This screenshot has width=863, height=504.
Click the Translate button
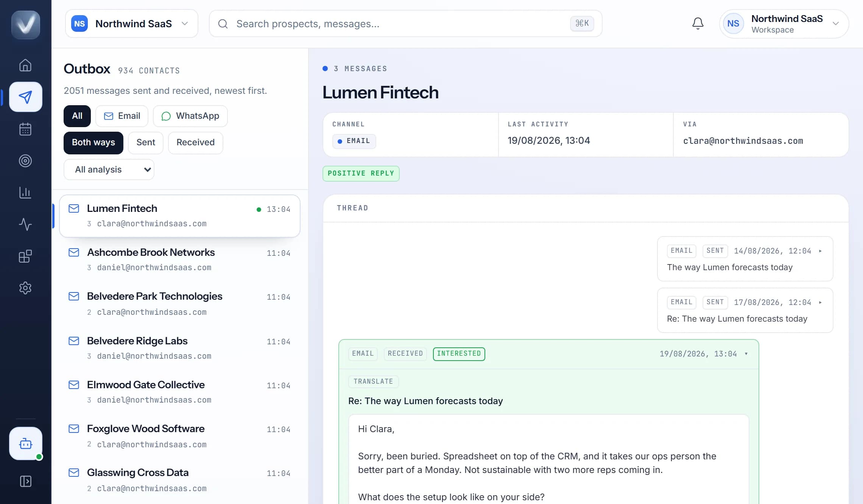pos(373,381)
